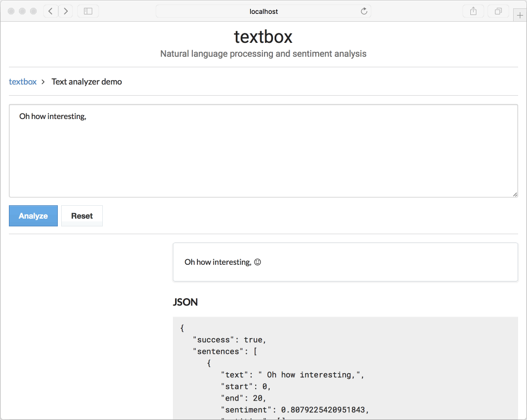Image resolution: width=527 pixels, height=420 pixels.
Task: Open the Share menu icon
Action: pos(473,11)
